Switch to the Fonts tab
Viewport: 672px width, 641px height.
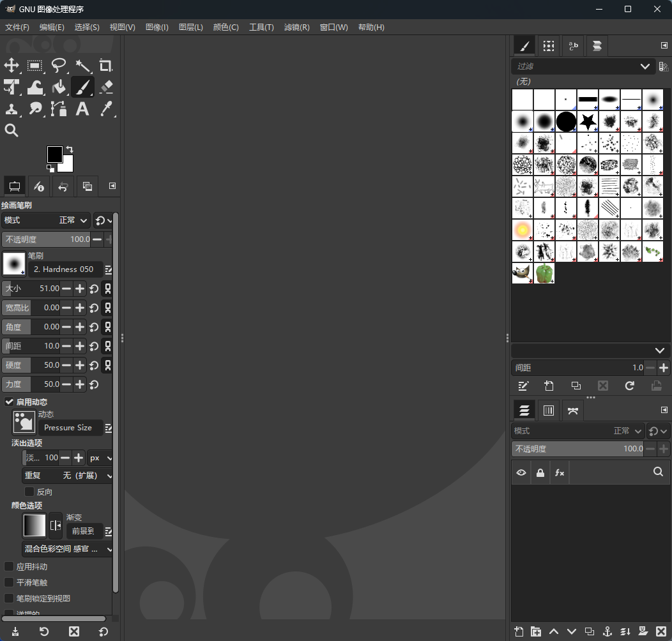coord(573,46)
